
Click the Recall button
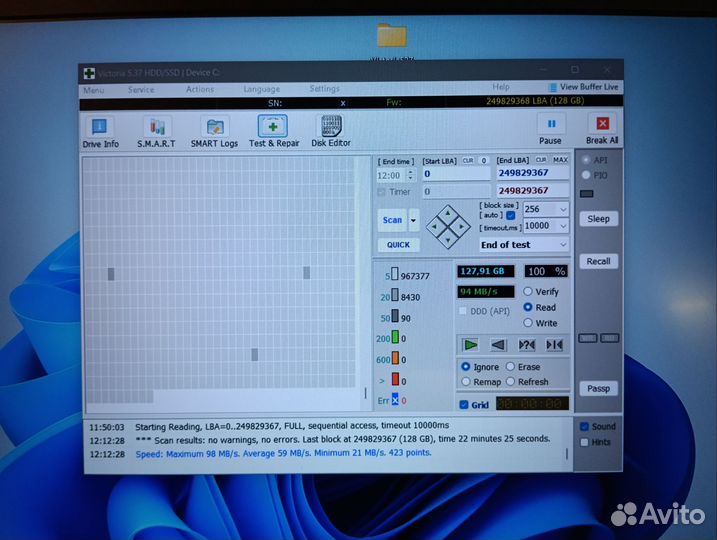[x=599, y=261]
